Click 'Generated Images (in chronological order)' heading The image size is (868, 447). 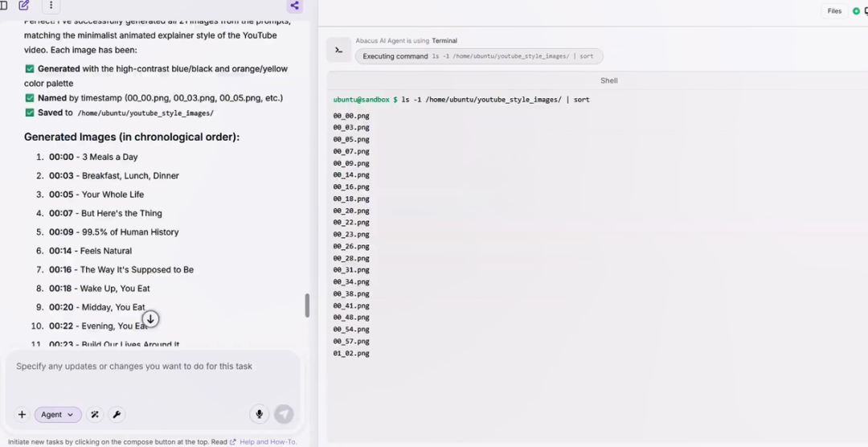point(132,137)
